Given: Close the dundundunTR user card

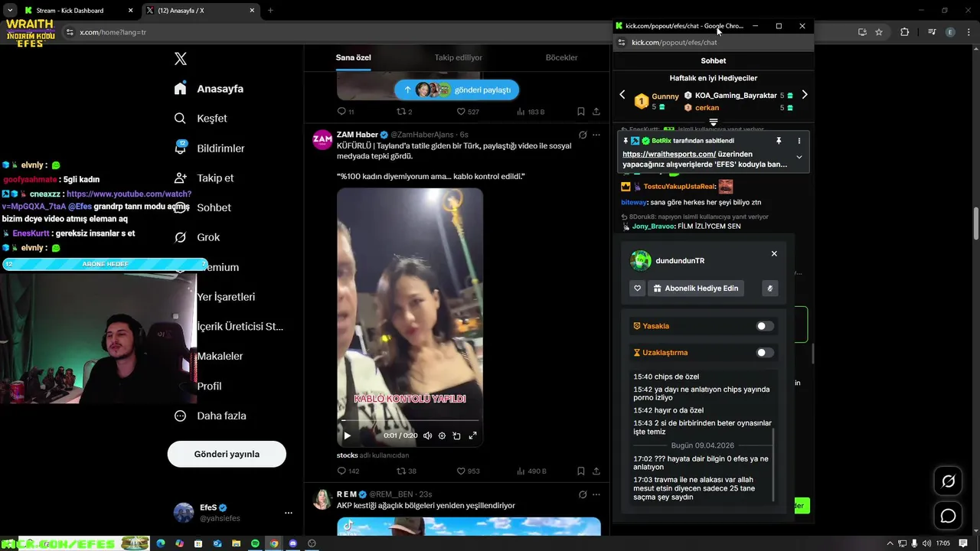Looking at the screenshot, I should [774, 253].
